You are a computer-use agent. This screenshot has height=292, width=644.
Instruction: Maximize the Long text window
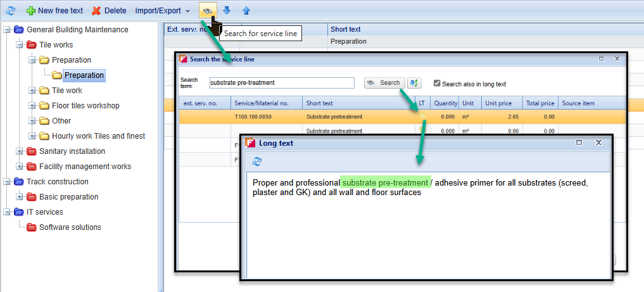[x=579, y=143]
